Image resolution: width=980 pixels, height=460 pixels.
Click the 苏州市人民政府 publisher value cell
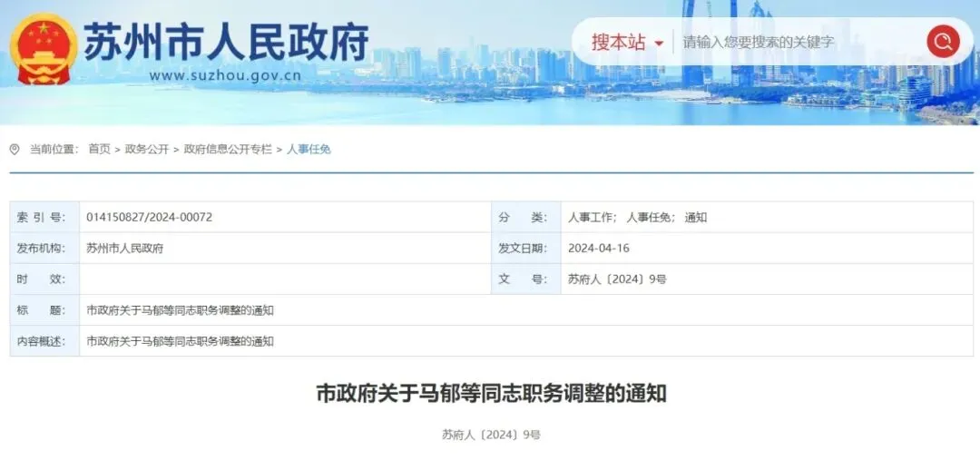point(285,248)
